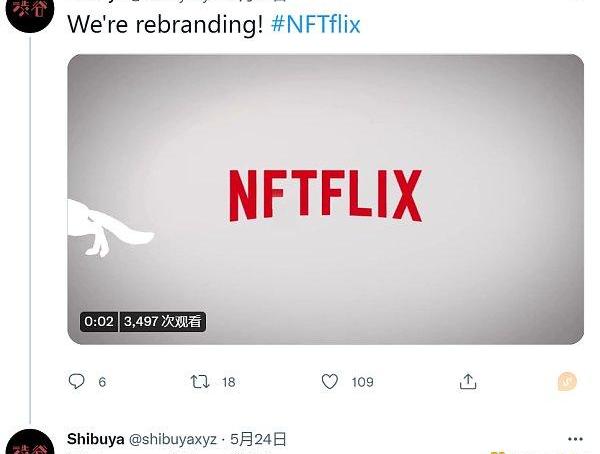Image resolution: width=600 pixels, height=454 pixels.
Task: Open the @shibuyaxyz handle link
Action: [x=173, y=439]
